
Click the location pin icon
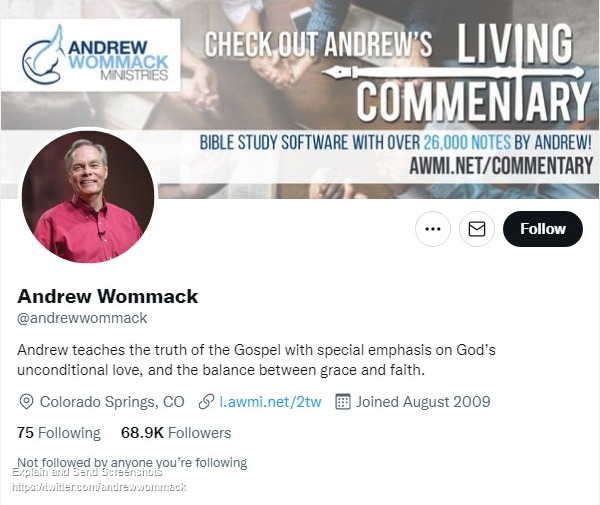click(x=26, y=402)
